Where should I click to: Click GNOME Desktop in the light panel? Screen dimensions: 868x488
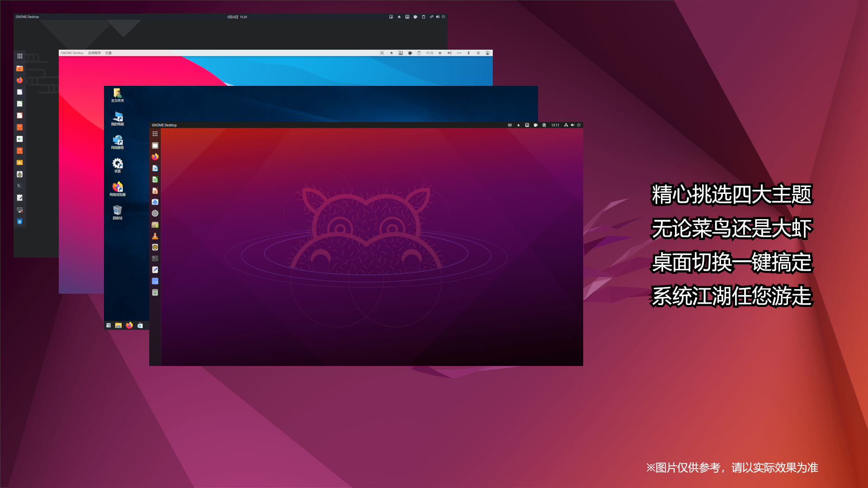(72, 53)
